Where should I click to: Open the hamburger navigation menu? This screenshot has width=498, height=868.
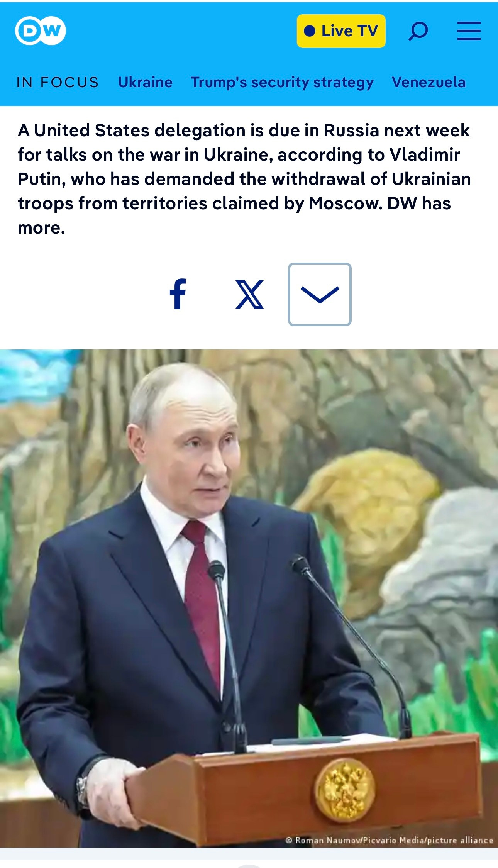coord(469,31)
